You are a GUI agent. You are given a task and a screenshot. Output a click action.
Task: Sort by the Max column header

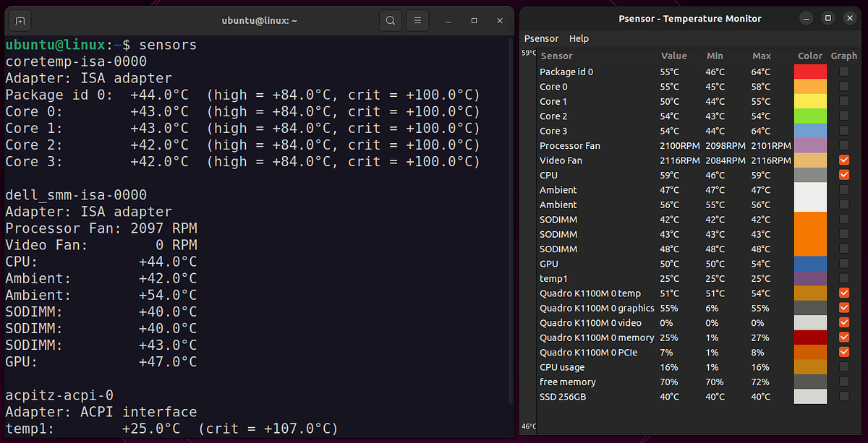[762, 56]
